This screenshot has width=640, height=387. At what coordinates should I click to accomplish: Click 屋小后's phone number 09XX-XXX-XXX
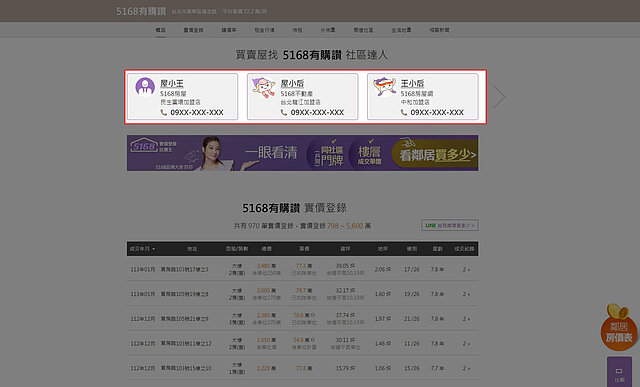click(317, 112)
